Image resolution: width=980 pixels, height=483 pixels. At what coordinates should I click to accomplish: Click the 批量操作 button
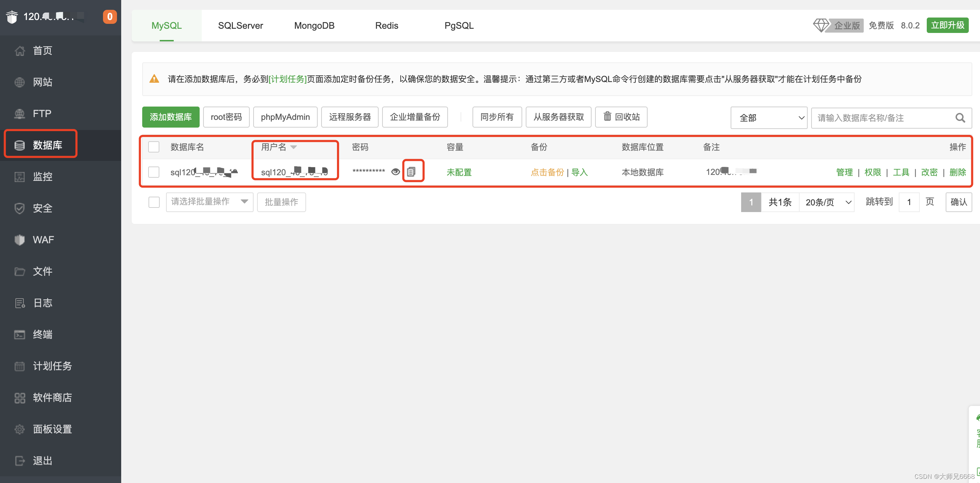coord(282,202)
